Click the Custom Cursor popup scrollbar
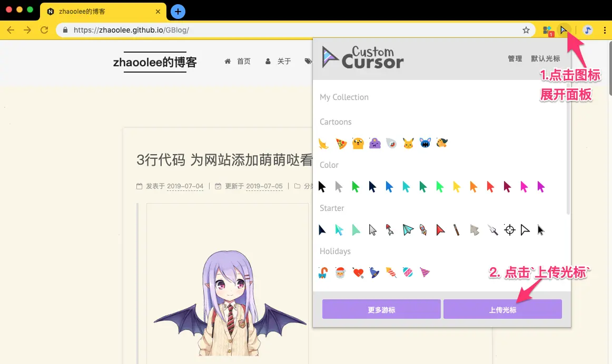The image size is (612, 364). click(568, 148)
